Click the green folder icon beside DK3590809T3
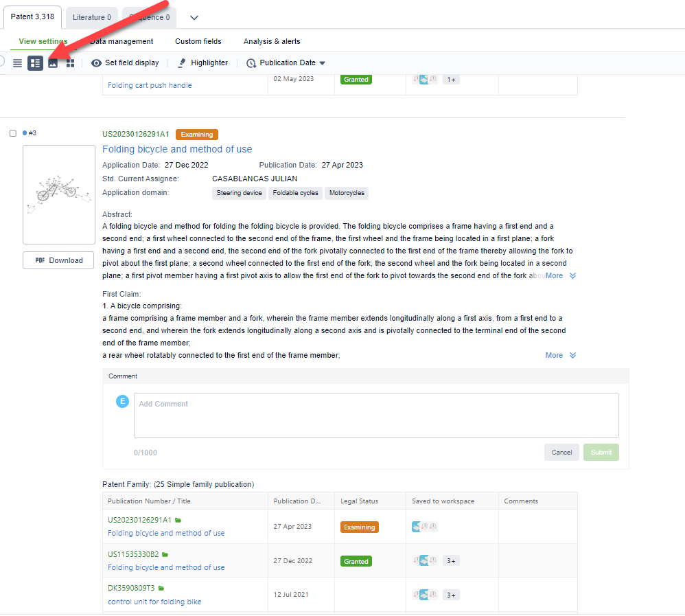 pos(161,589)
